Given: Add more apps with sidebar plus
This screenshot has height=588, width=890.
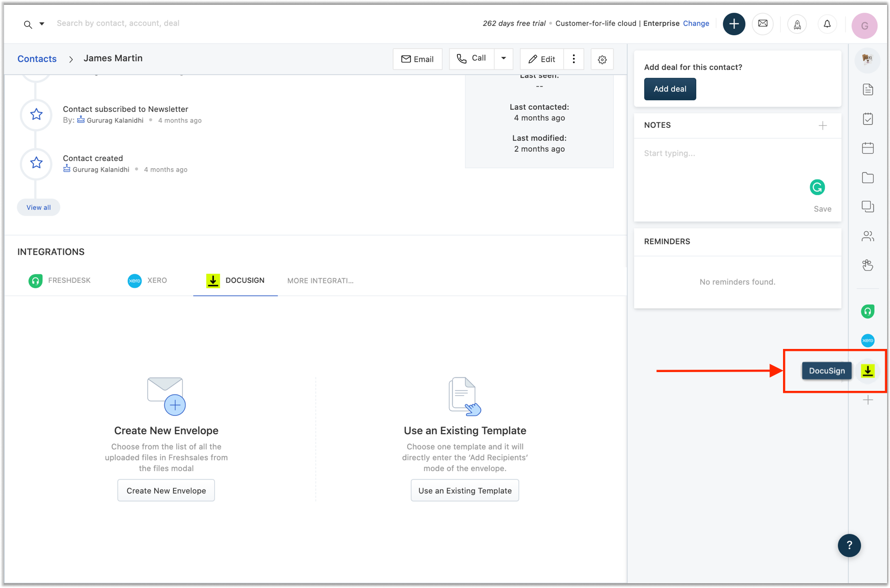Looking at the screenshot, I should point(868,400).
